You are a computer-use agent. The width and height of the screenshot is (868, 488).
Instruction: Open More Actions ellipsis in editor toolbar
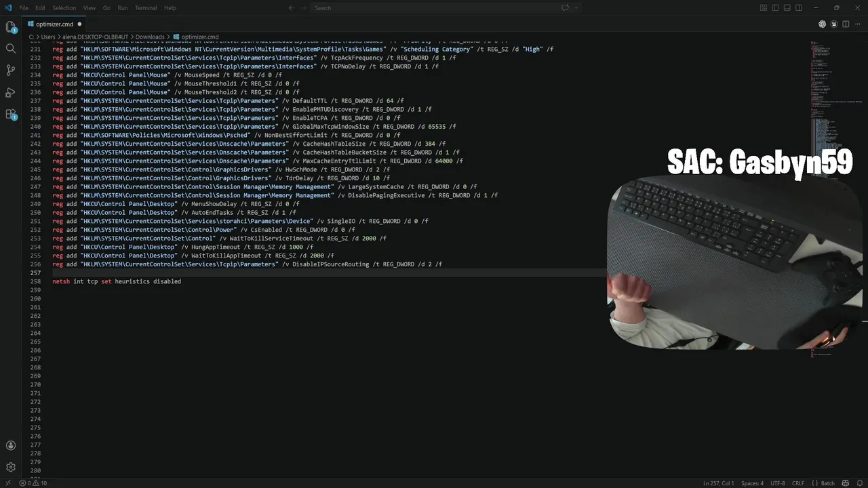tap(857, 24)
